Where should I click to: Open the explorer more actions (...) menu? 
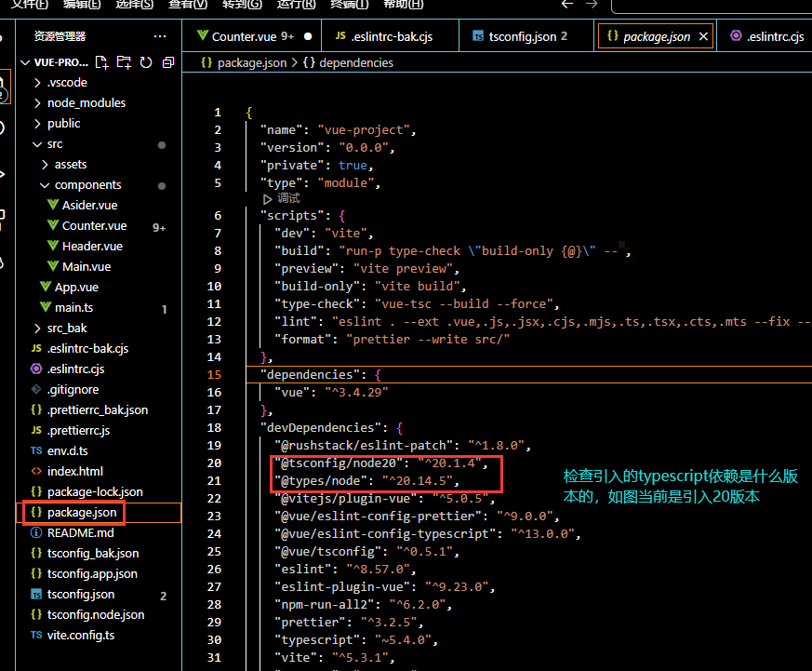click(160, 36)
